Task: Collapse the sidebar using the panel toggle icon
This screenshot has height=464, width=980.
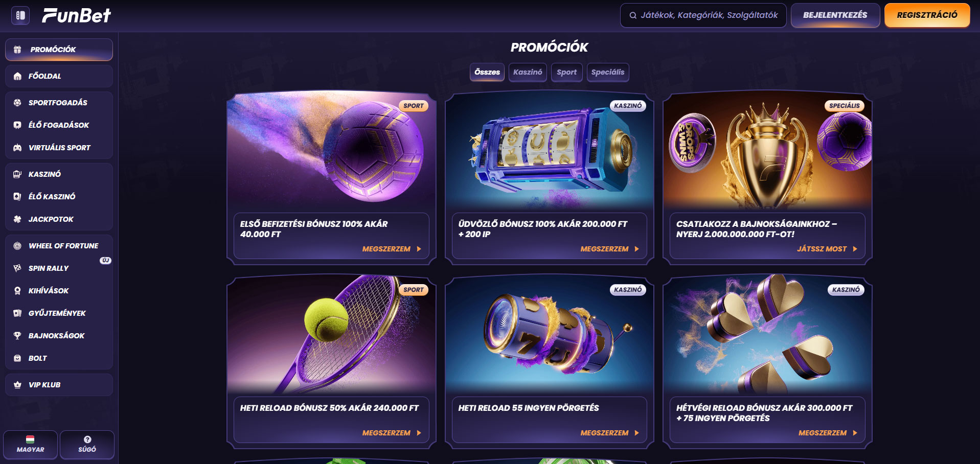Action: [20, 15]
